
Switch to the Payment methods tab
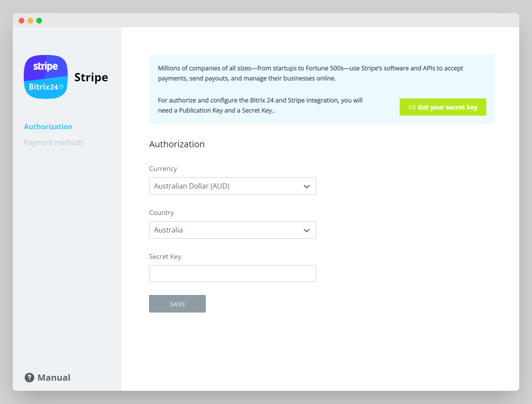tap(54, 142)
